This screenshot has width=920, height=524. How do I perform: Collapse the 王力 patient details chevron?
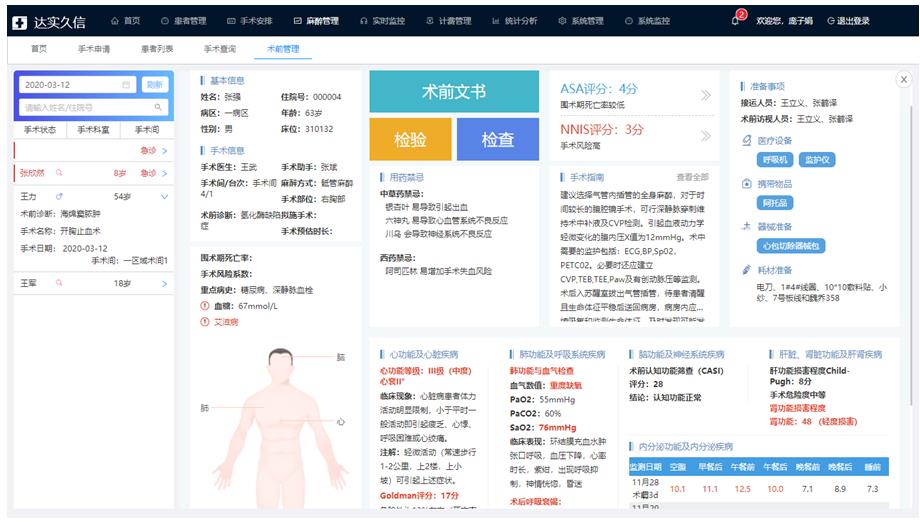click(165, 197)
